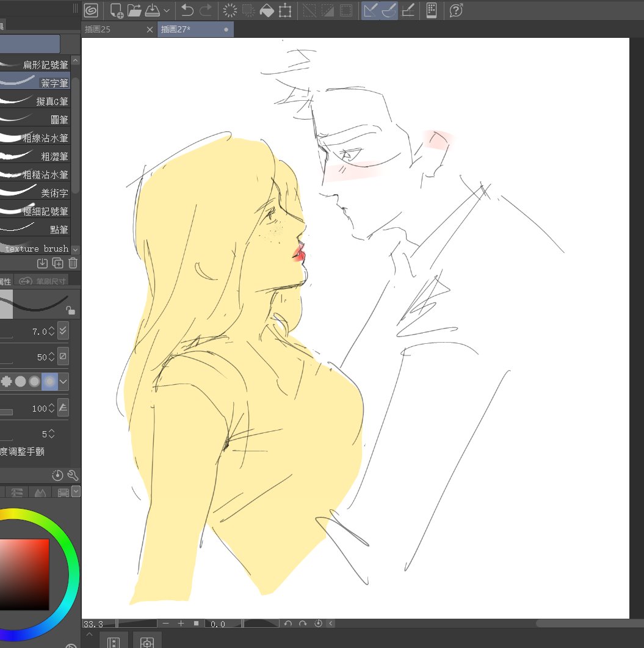Screen dimensions: 644x648
Task: Reset tool to initial settings icon
Action: point(57,475)
